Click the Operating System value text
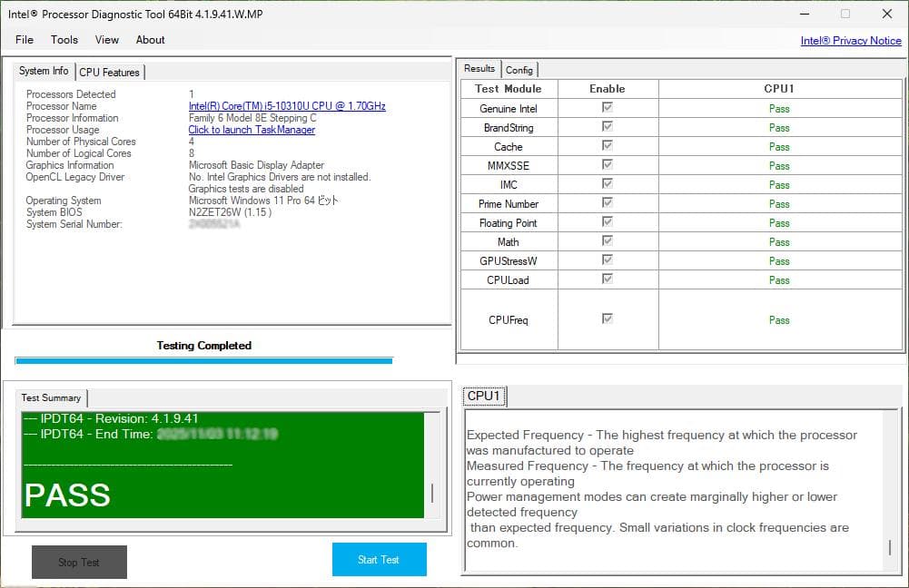909x588 pixels. click(x=263, y=201)
